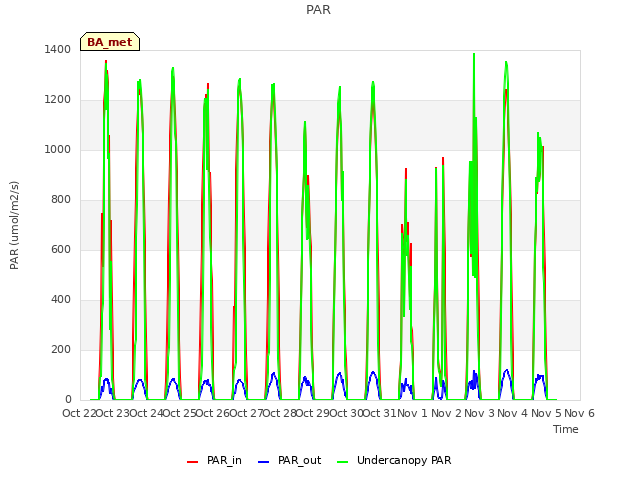Click the Nov 3 x-axis tick label

tap(479, 413)
